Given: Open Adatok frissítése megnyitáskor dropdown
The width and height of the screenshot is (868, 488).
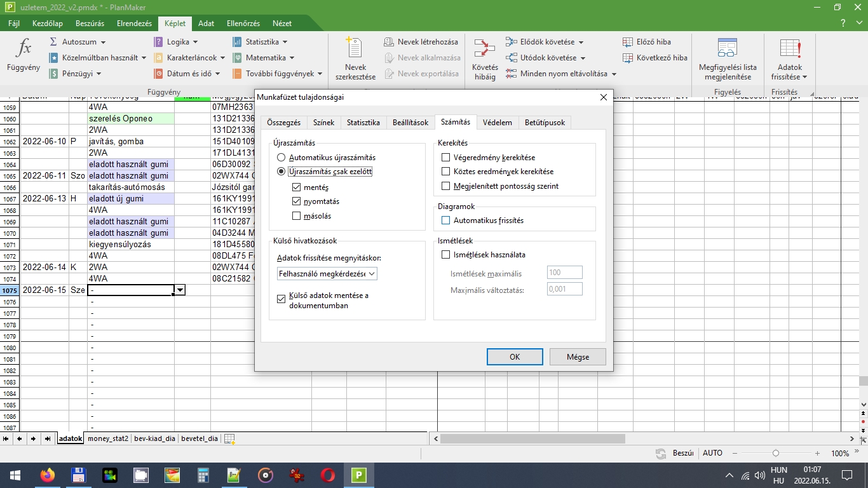Looking at the screenshot, I should pyautogui.click(x=327, y=274).
